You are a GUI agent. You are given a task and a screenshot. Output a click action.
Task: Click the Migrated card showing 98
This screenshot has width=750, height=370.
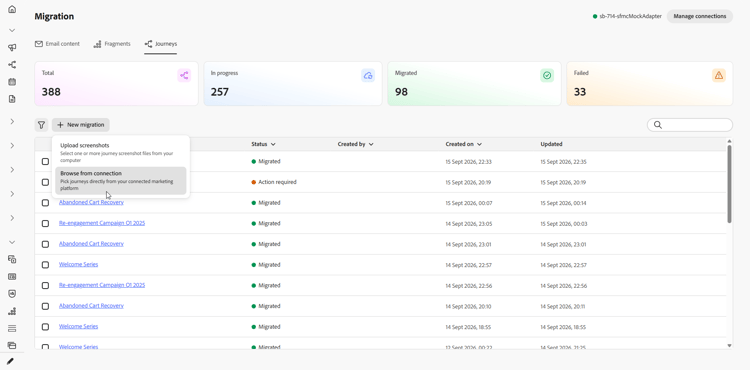pyautogui.click(x=474, y=83)
